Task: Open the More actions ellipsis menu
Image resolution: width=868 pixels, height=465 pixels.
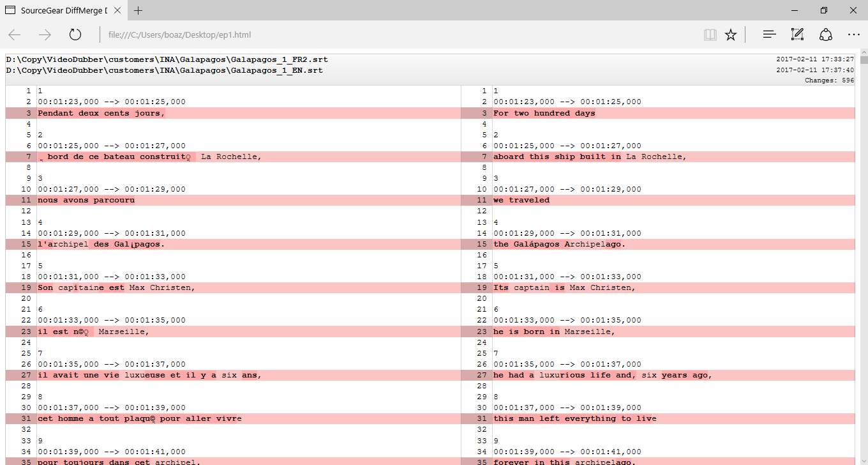Action: 854,34
